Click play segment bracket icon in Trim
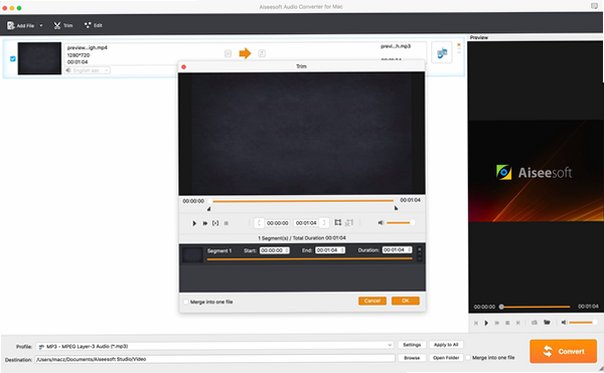This screenshot has width=604, height=373. [x=216, y=223]
